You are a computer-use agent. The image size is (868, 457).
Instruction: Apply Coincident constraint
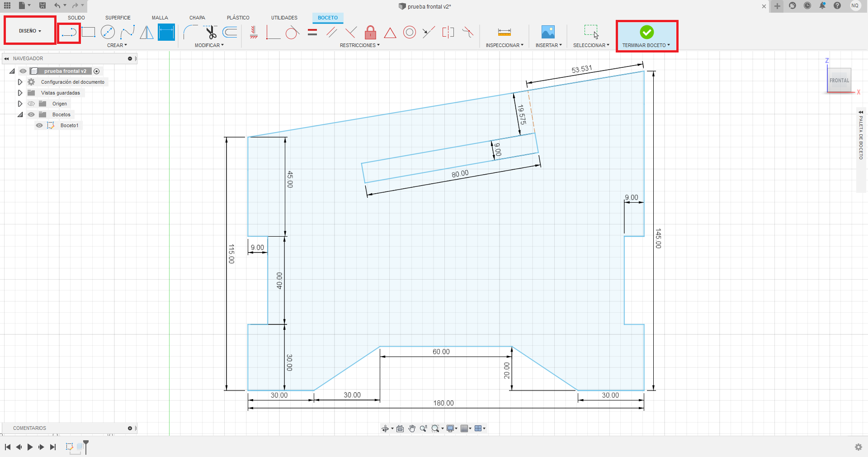tap(273, 32)
